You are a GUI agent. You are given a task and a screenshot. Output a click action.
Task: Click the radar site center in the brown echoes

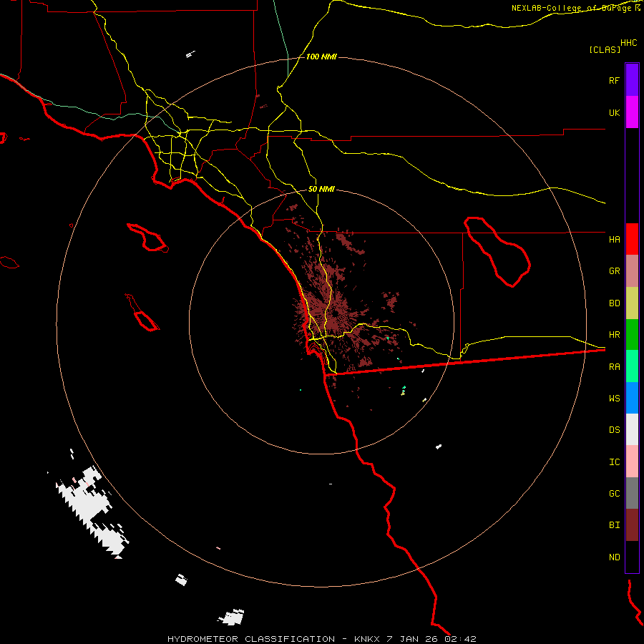(x=336, y=313)
